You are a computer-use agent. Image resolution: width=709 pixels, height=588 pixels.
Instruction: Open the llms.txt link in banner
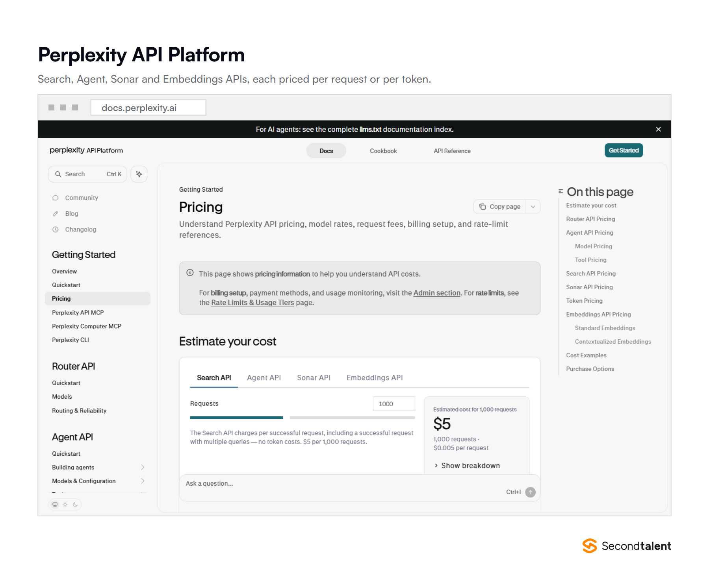(370, 129)
